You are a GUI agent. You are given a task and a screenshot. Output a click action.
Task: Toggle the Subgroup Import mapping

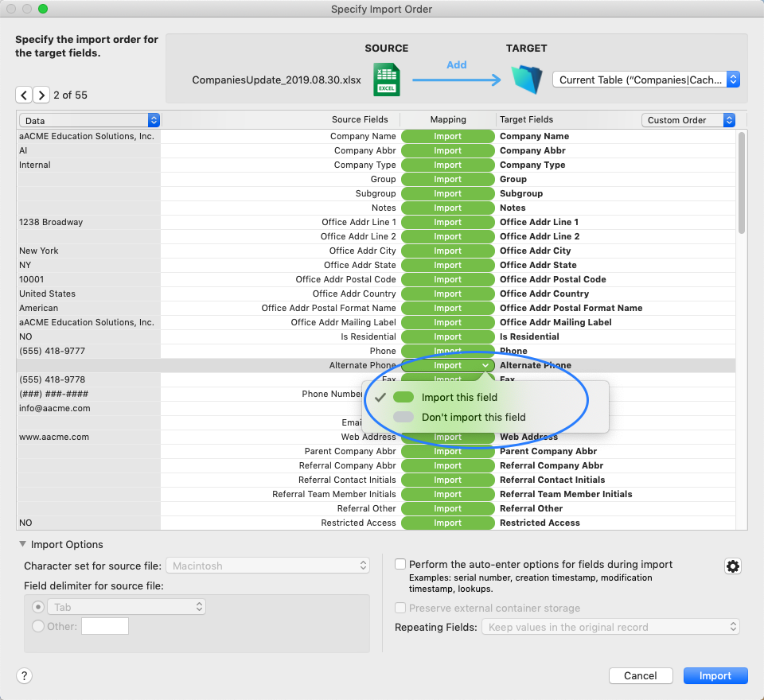tap(448, 193)
